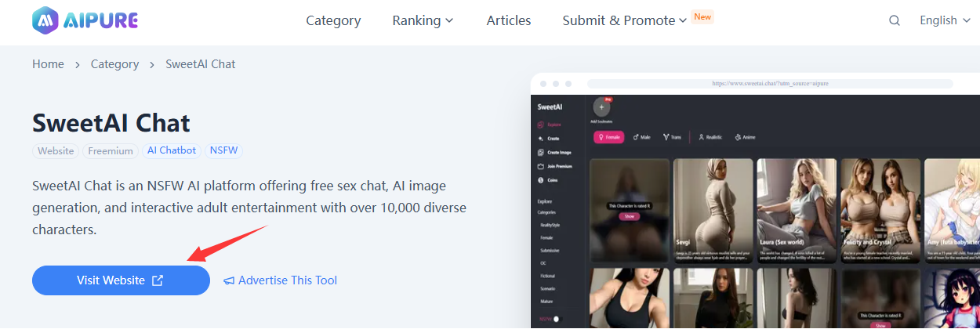Click Create Image icon in preview sidebar

pos(540,153)
